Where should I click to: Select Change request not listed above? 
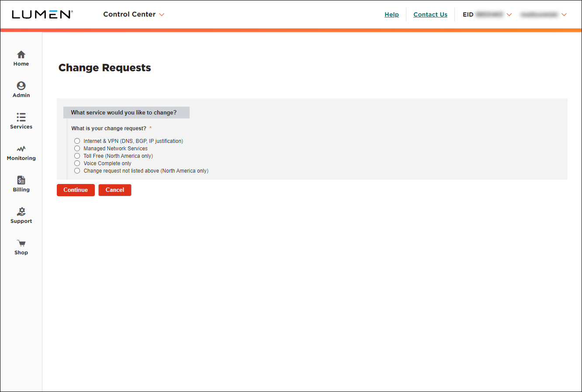[77, 171]
